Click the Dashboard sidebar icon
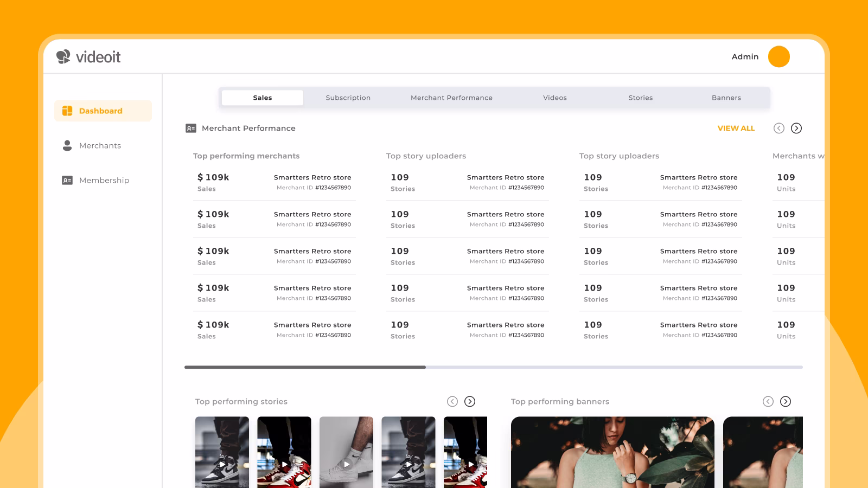Viewport: 868px width, 488px height. (x=67, y=111)
